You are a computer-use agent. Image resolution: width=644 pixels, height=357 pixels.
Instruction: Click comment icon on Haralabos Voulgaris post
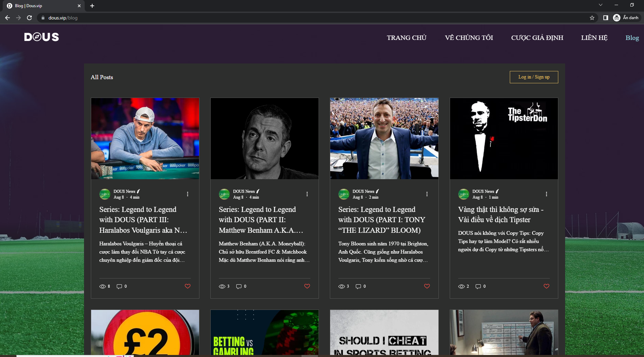click(x=119, y=286)
